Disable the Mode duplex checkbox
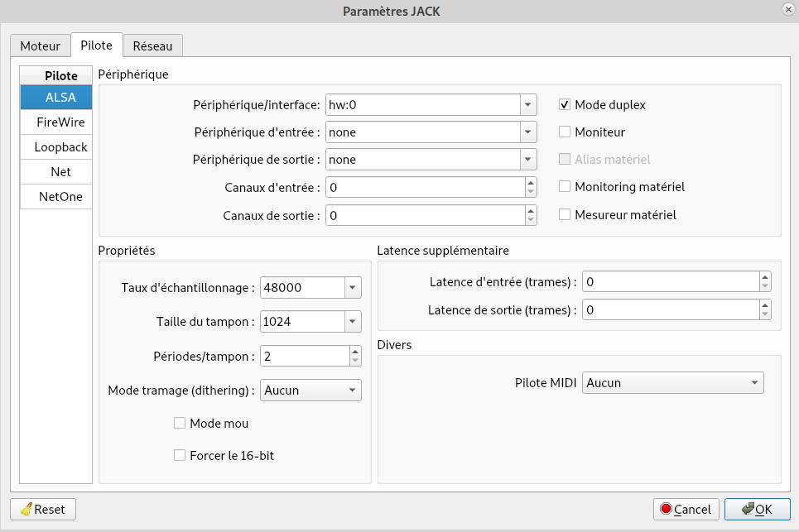This screenshot has width=799, height=532. click(566, 105)
